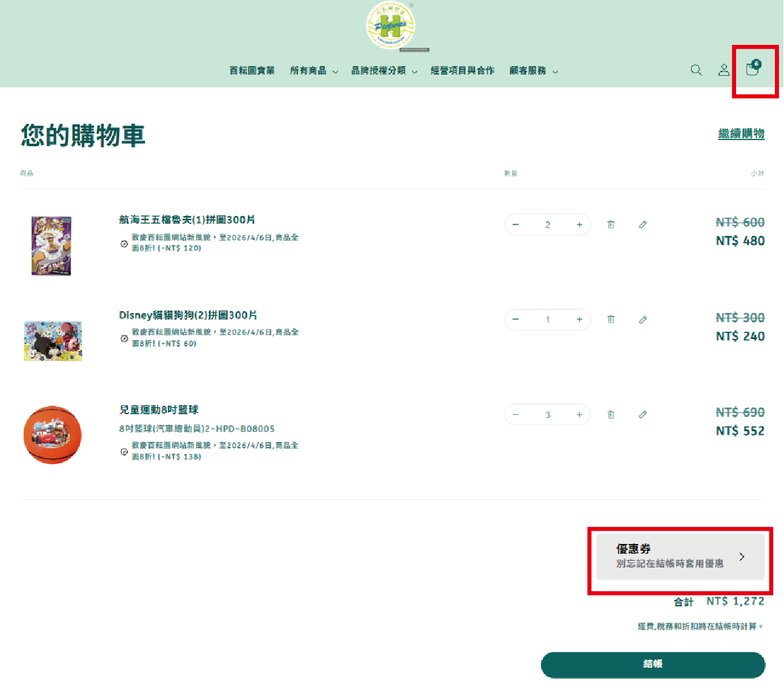Expand the 品牌授權分類 dropdown menu
Screen dimensions: 784x692
tap(384, 71)
